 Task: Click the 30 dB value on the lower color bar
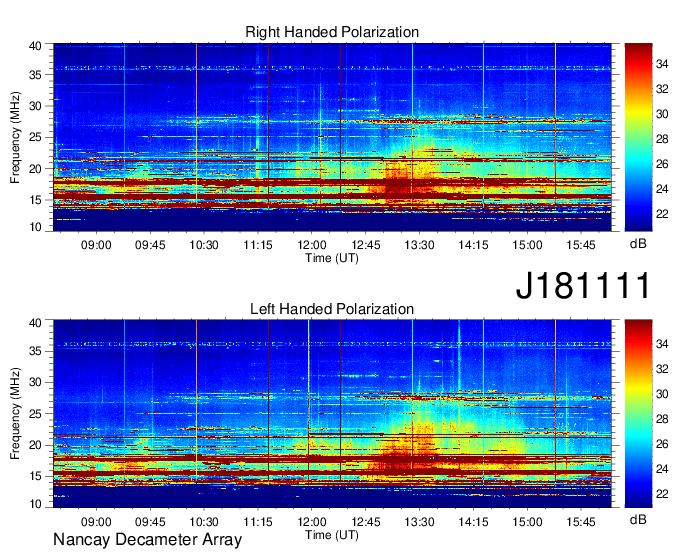click(x=662, y=394)
